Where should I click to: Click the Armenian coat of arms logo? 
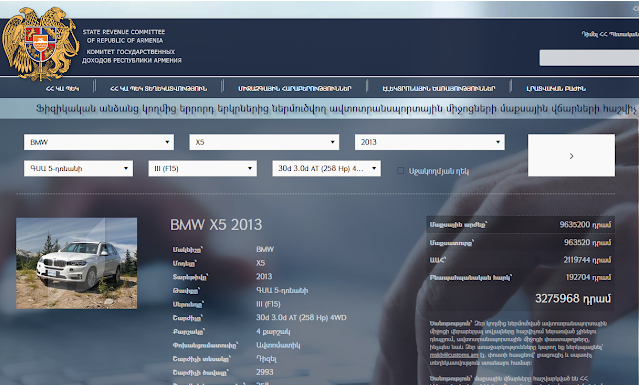tap(40, 43)
